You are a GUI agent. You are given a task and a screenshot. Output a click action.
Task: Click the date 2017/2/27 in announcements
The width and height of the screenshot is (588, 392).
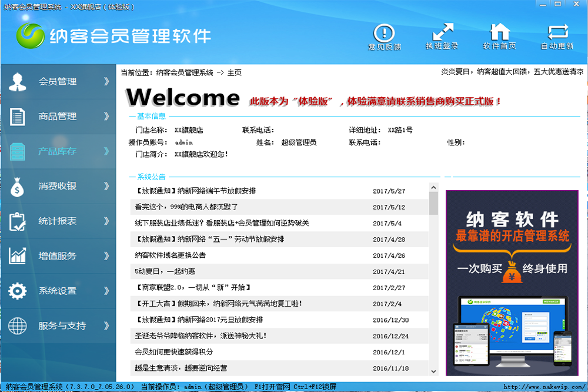[x=389, y=288]
